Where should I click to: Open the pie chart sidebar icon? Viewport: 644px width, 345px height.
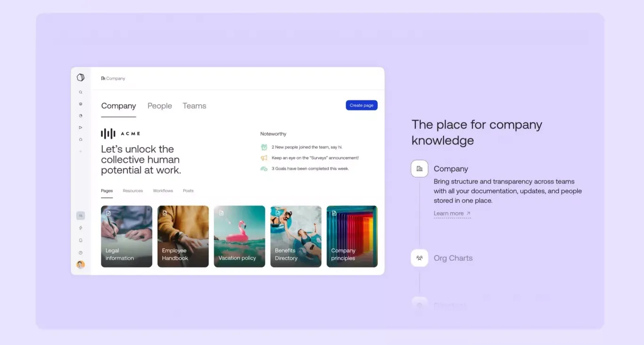pyautogui.click(x=81, y=115)
